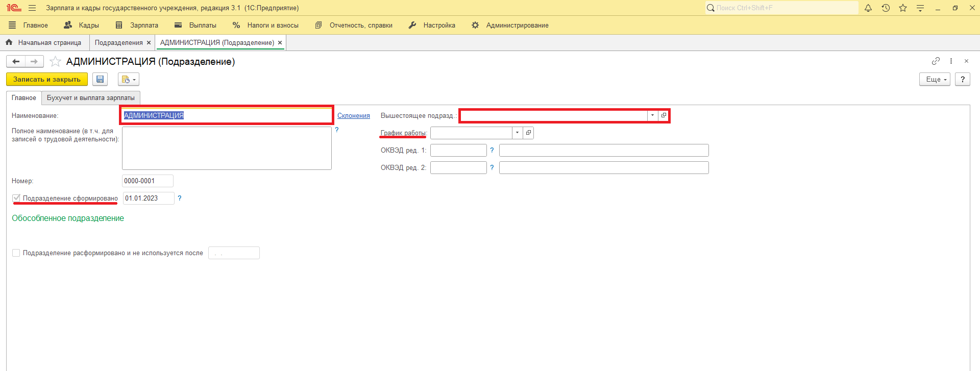Image resolution: width=980 pixels, height=371 pixels.
Task: Show help for ОКВЭД ред. 1
Action: (492, 150)
